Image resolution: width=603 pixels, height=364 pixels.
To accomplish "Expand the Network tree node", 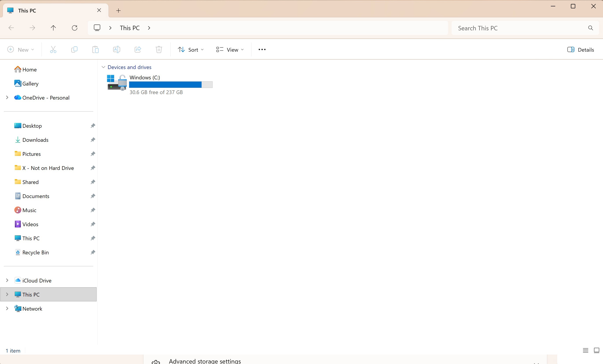I will tap(7, 309).
